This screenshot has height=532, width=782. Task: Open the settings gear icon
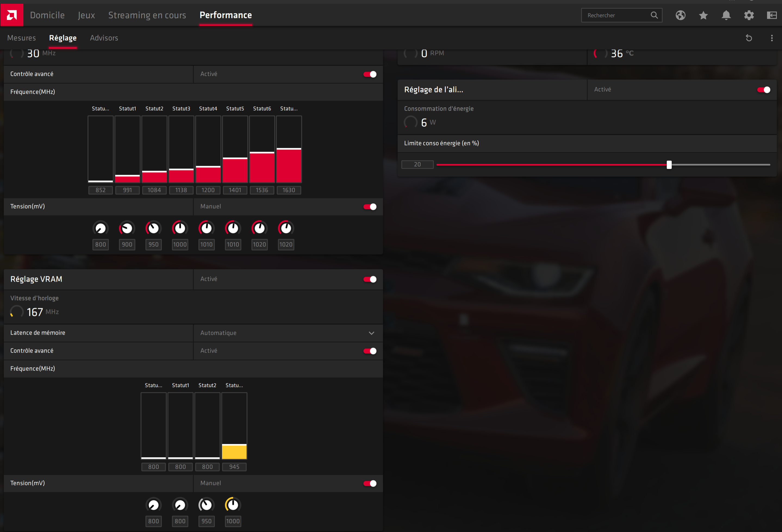(x=749, y=15)
